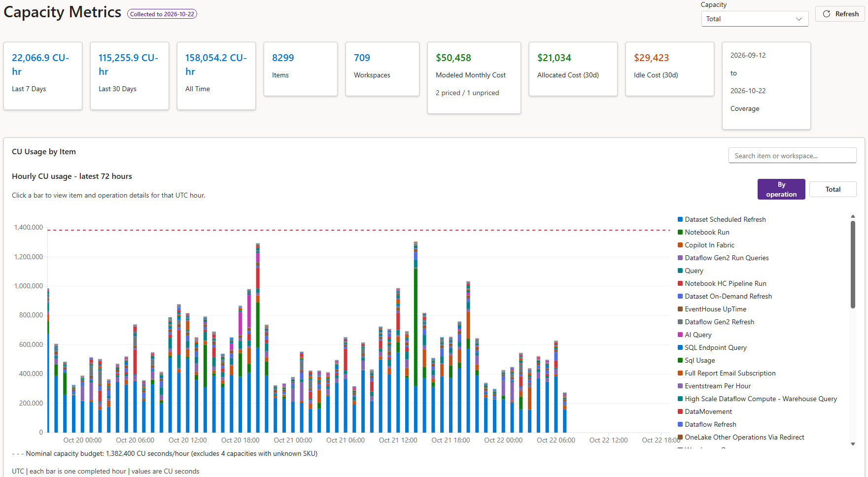Click the tallest bar near Oct 20 18:00
Viewport: 868px width, 477px height.
click(x=258, y=338)
